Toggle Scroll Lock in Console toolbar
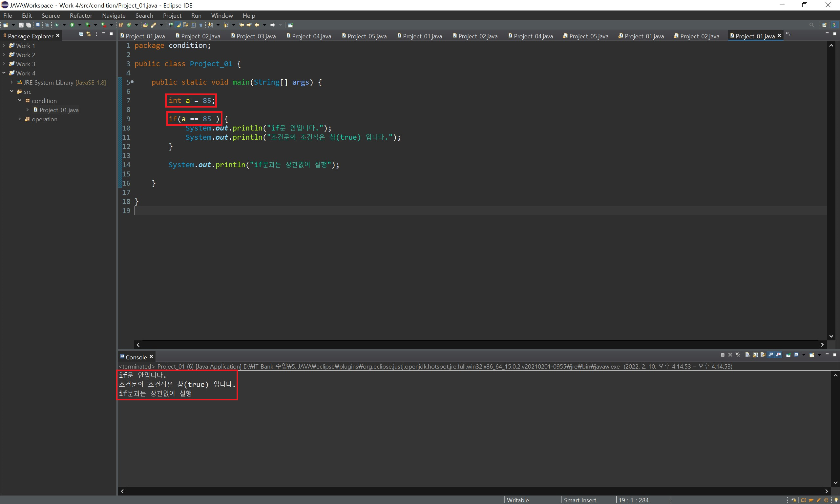Viewport: 840px width, 504px height. (755, 355)
